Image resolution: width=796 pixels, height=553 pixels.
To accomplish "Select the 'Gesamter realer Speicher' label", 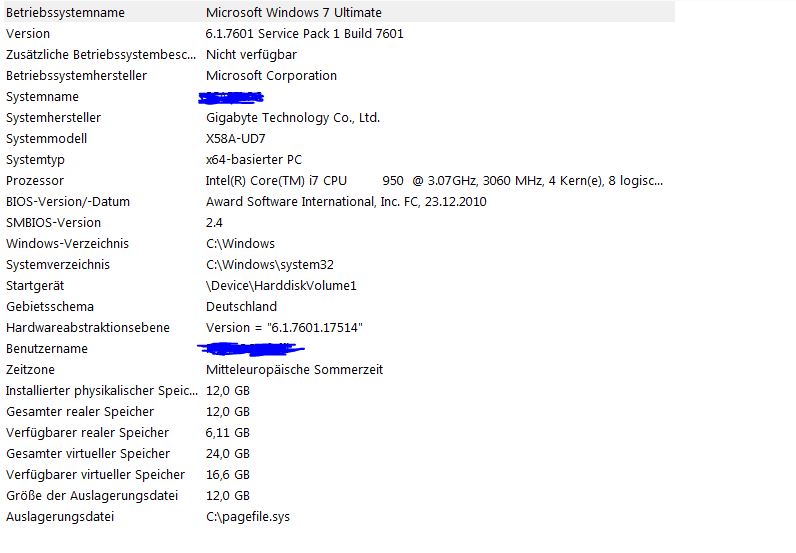I will [80, 412].
